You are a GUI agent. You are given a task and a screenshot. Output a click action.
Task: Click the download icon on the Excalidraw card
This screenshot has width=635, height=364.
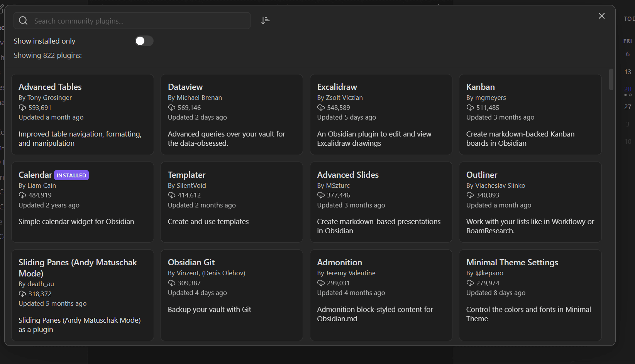coord(321,108)
